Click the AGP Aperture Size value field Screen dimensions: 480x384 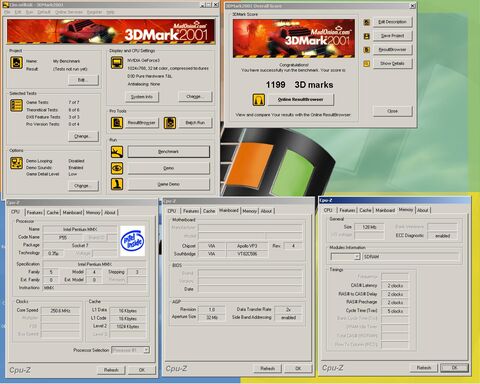[x=211, y=317]
